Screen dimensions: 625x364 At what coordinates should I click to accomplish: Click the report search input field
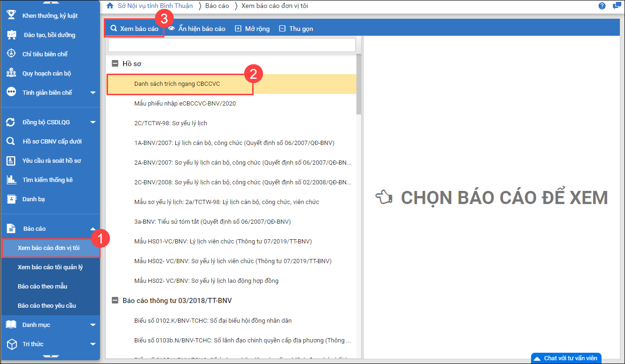pos(232,45)
